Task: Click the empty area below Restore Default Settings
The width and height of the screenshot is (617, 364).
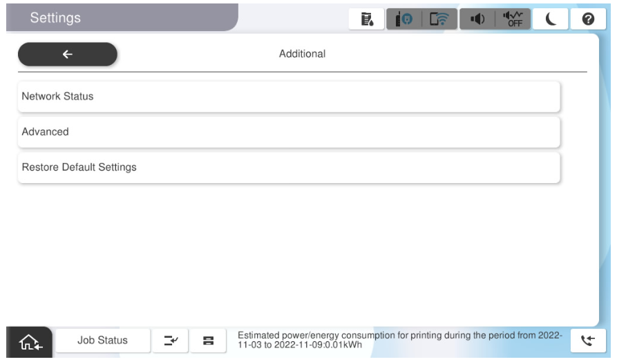Action: (x=288, y=249)
